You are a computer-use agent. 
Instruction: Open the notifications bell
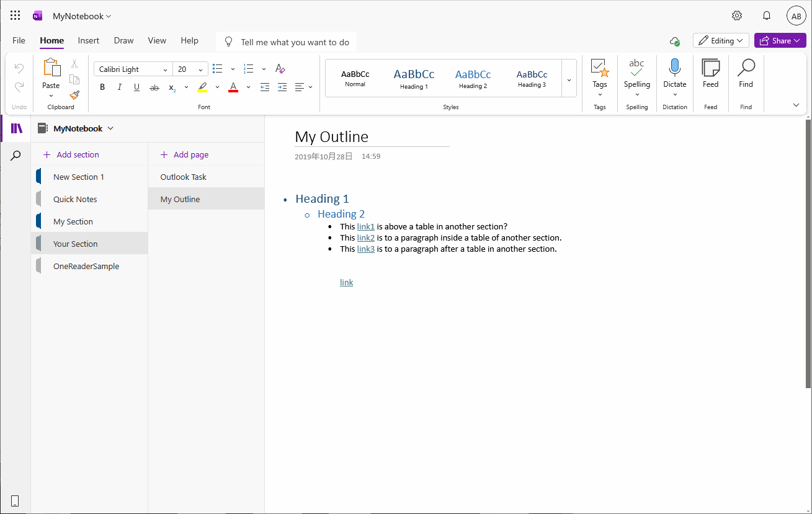click(x=767, y=16)
